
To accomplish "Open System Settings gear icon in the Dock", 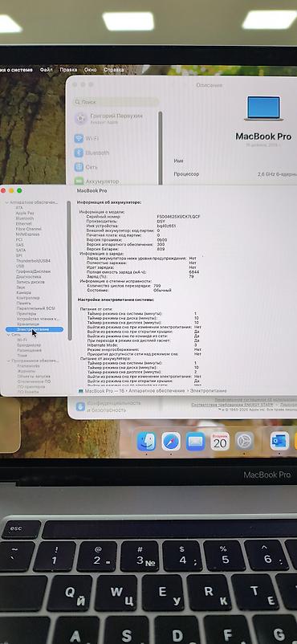I will (x=245, y=442).
